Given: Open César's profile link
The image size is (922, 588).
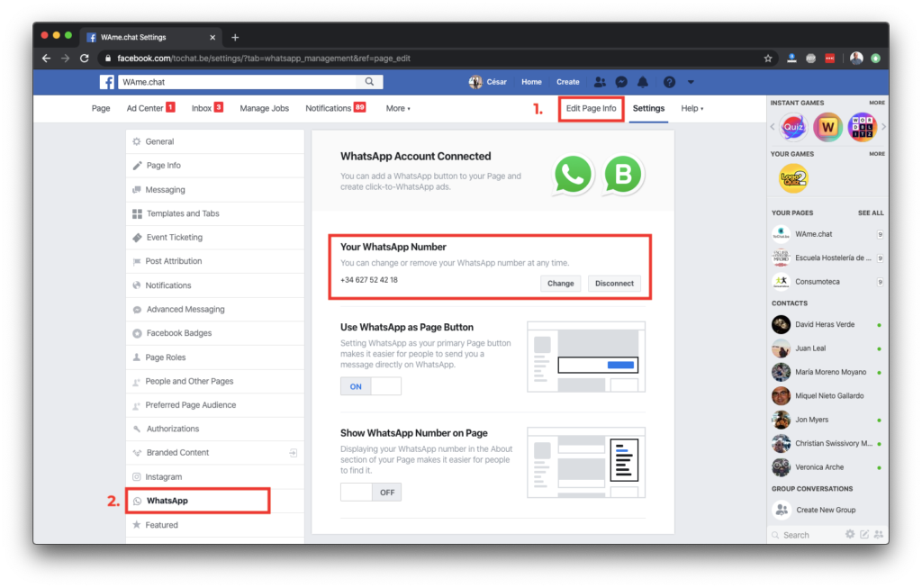Looking at the screenshot, I should tap(488, 82).
